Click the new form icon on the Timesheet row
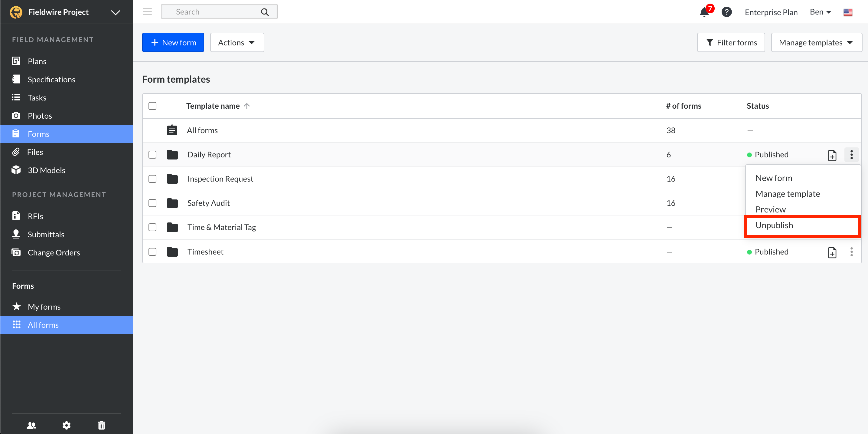The image size is (868, 434). 832,252
